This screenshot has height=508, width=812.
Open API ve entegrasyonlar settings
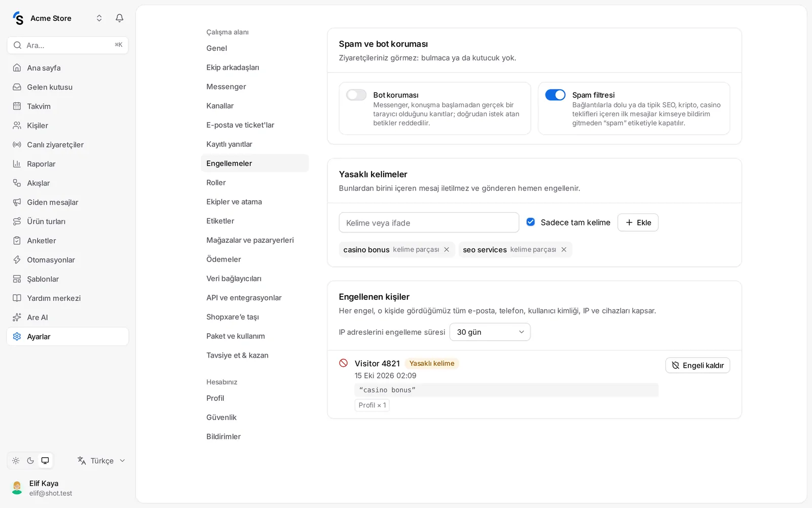255,298
